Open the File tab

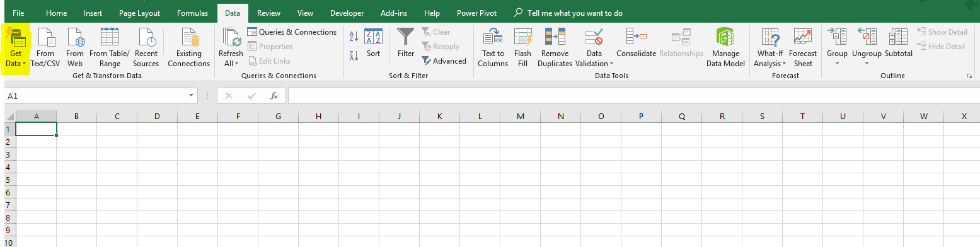(x=19, y=13)
